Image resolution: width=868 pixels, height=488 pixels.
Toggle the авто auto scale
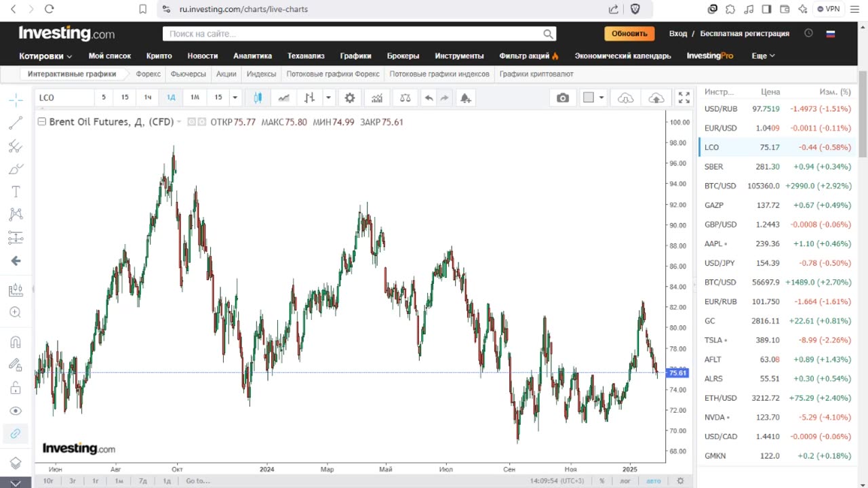point(653,481)
